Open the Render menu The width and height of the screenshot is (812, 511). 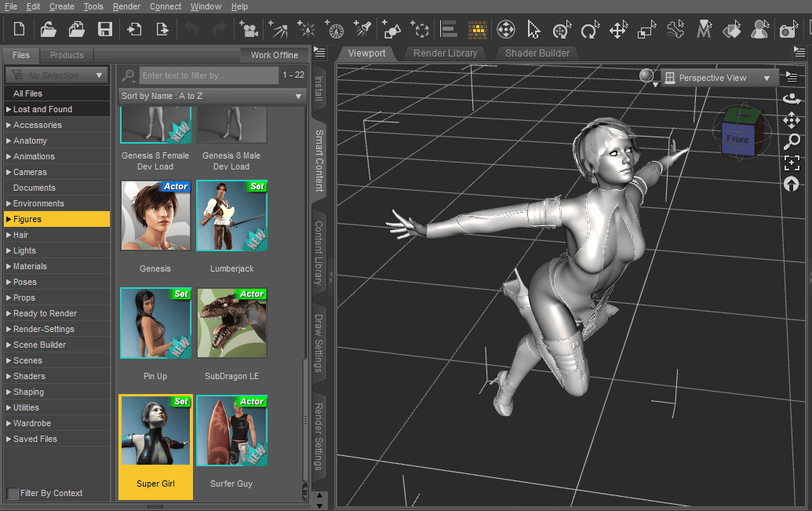pos(126,6)
